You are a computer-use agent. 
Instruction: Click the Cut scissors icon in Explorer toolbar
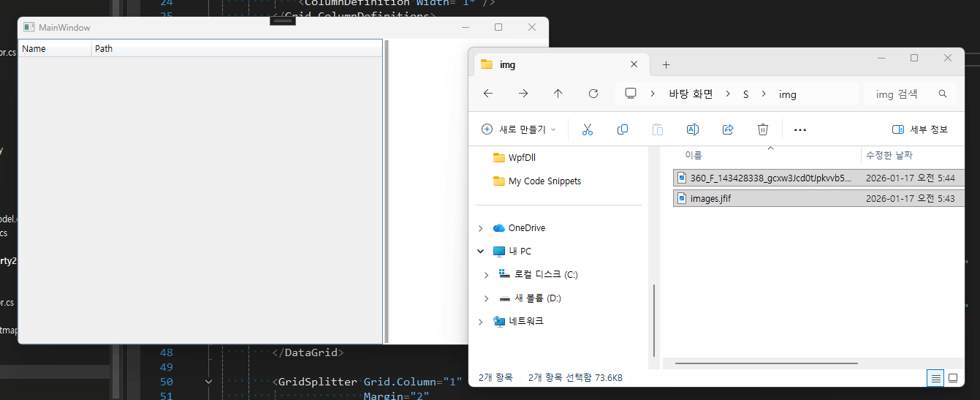587,129
